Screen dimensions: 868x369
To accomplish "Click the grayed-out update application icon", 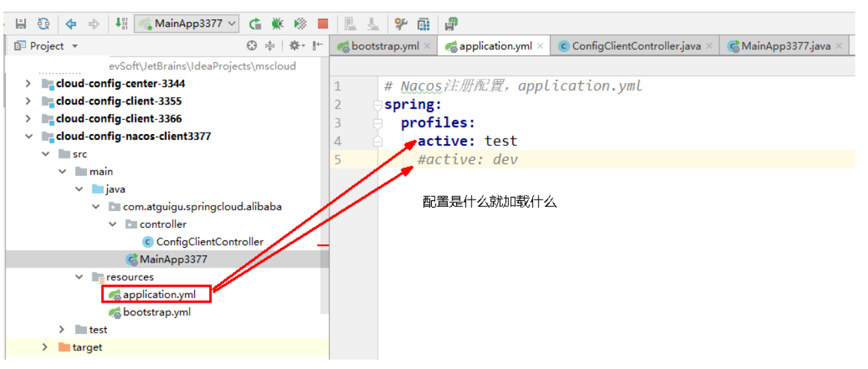I will (350, 24).
